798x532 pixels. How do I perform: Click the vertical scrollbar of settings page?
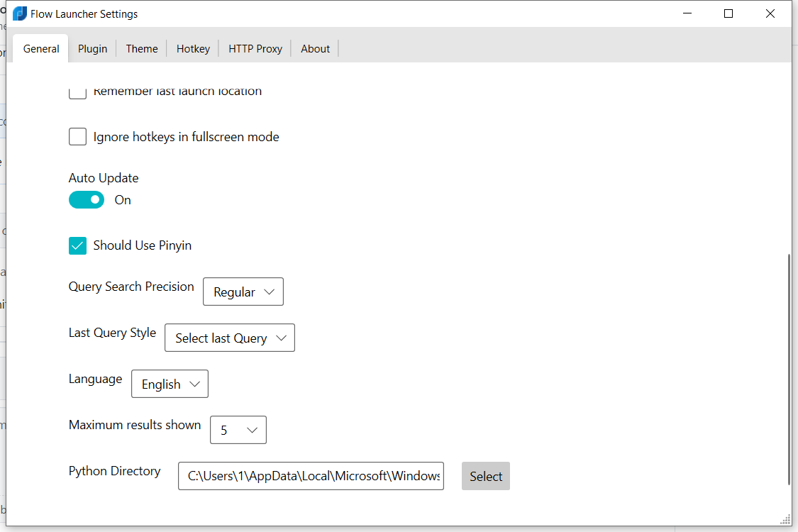pyautogui.click(x=789, y=369)
